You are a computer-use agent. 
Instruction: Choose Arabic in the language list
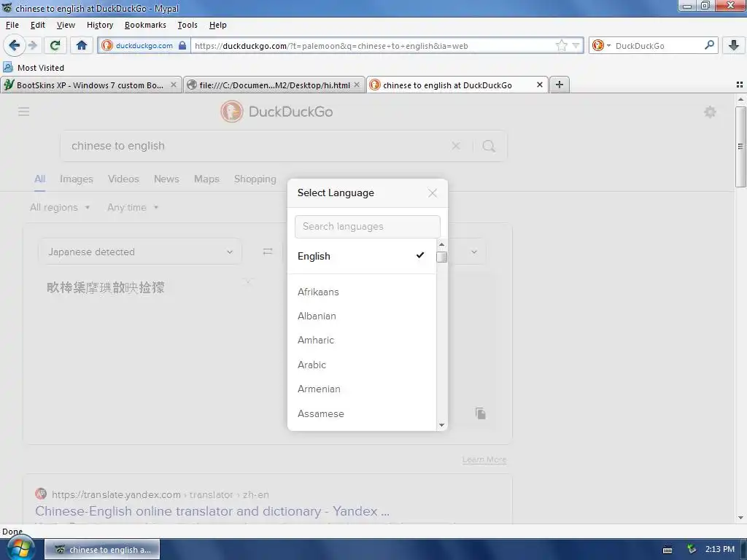coord(362,365)
